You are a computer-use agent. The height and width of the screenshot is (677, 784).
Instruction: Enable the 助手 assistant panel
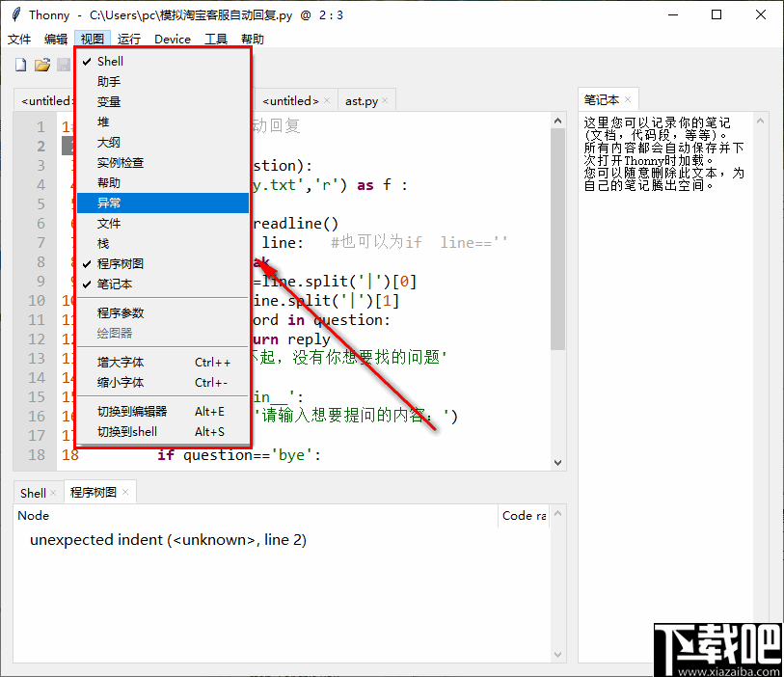[109, 81]
